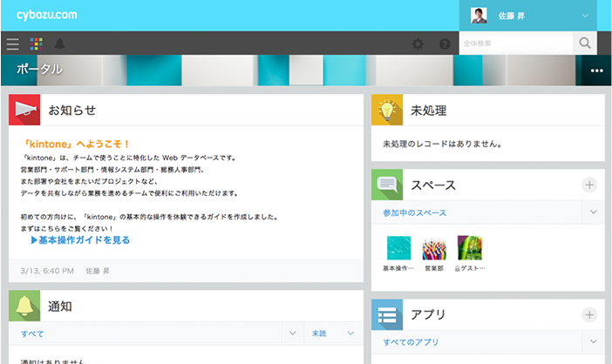
Task: Create a new app with plus icon
Action: coord(589,314)
